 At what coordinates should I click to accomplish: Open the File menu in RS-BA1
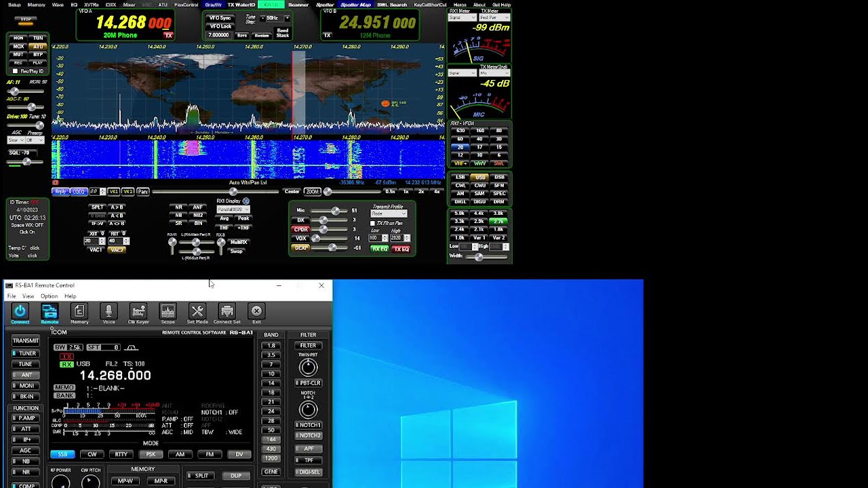click(x=12, y=296)
